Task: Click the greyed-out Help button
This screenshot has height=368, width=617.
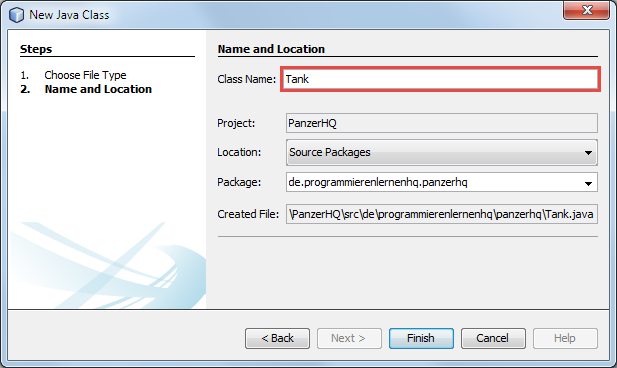Action: point(565,338)
